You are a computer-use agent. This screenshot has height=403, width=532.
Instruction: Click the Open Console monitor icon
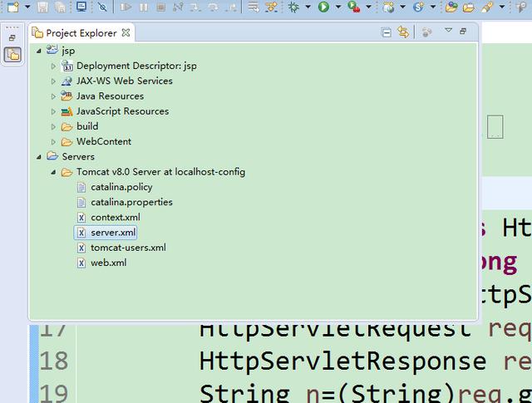81,7
